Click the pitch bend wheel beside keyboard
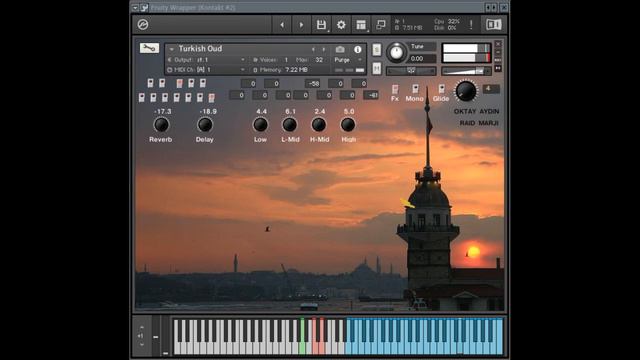Viewport: 640px width, 360px height. [156, 336]
